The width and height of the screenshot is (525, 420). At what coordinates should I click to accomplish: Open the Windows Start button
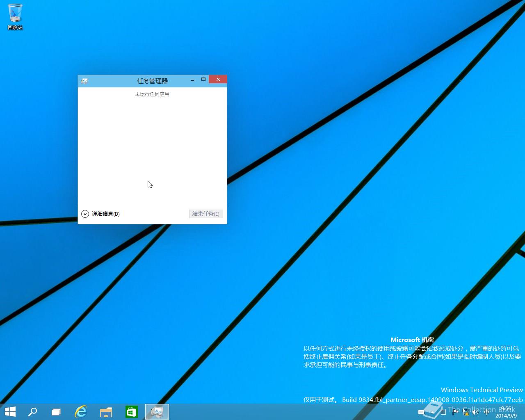(x=10, y=412)
